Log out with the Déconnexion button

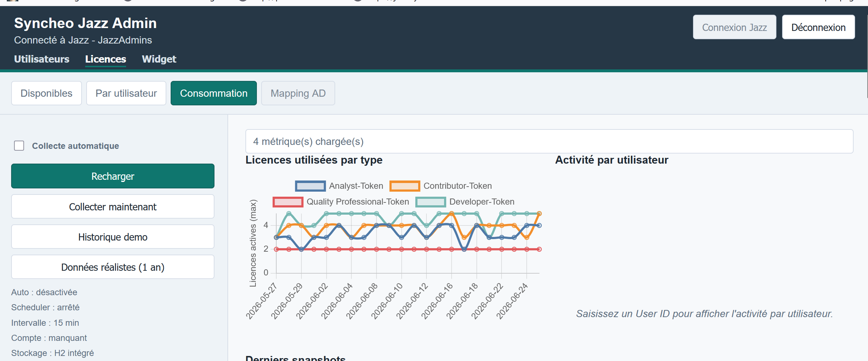[818, 27]
